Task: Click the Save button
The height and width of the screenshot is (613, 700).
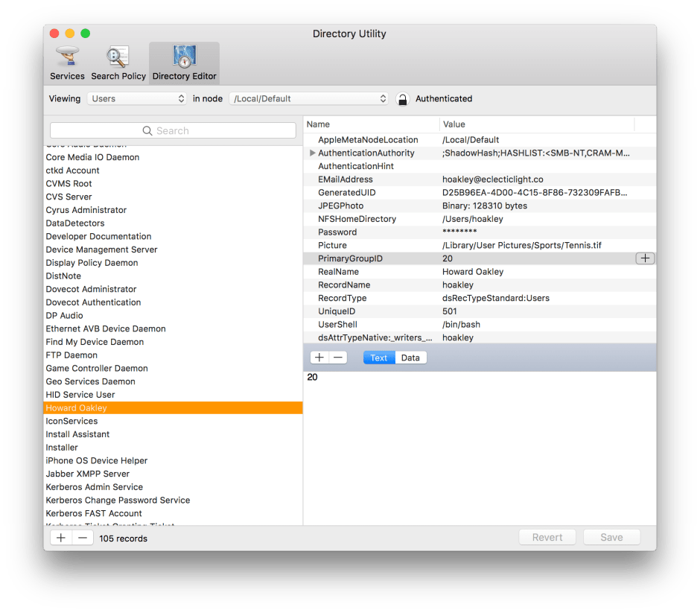Action: coord(611,537)
